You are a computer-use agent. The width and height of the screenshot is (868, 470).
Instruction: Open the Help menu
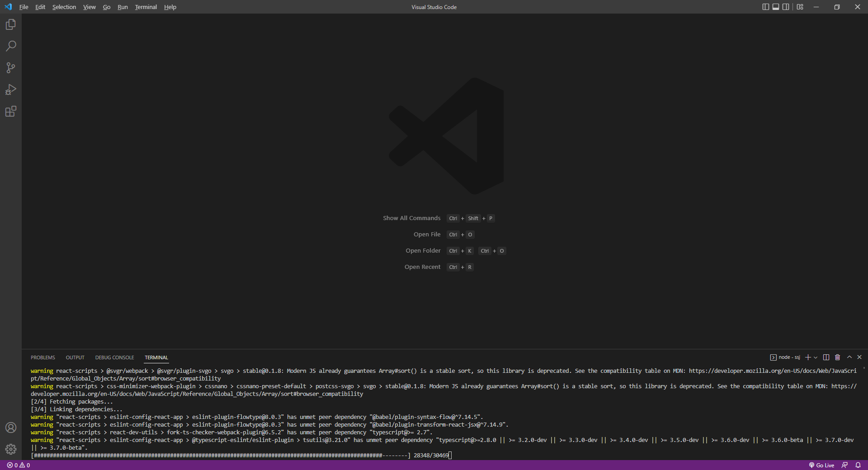170,7
